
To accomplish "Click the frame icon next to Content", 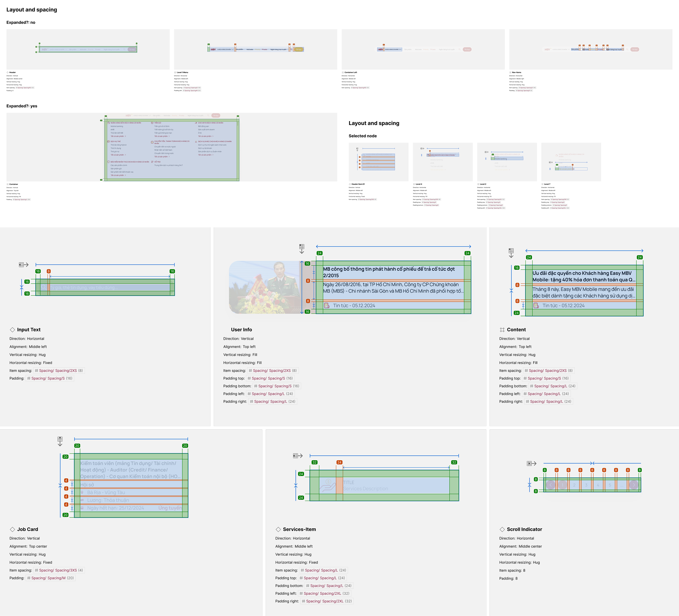I will pyautogui.click(x=502, y=330).
